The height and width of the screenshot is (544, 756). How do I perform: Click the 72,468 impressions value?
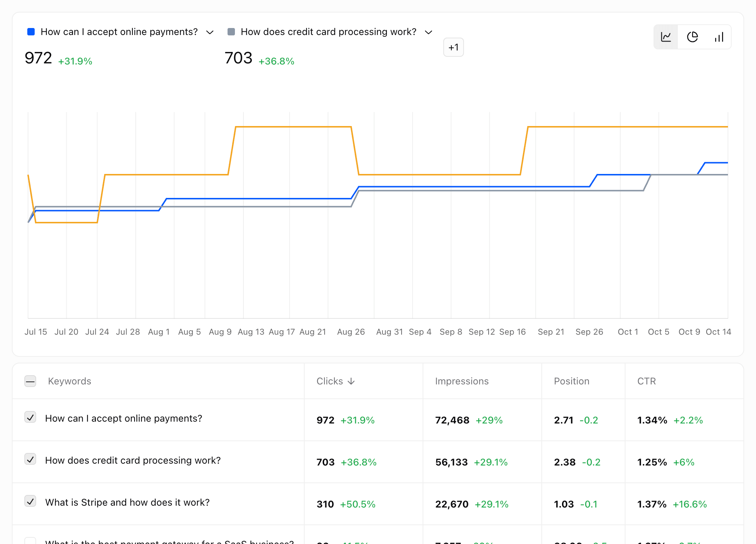pyautogui.click(x=452, y=420)
